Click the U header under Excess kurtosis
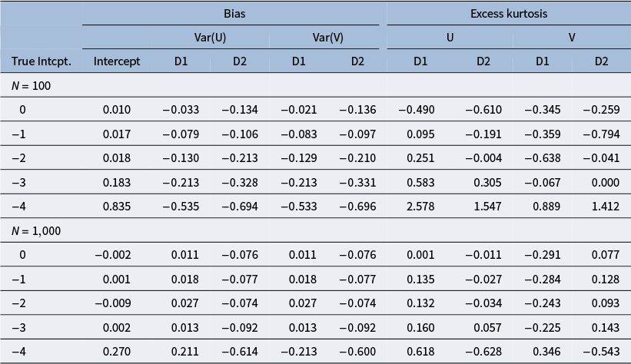 coord(450,38)
